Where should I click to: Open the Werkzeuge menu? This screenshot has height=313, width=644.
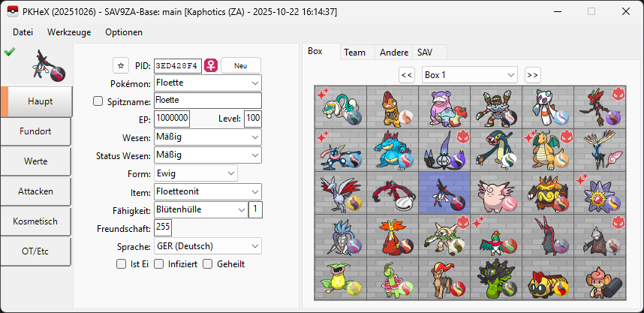click(x=69, y=32)
